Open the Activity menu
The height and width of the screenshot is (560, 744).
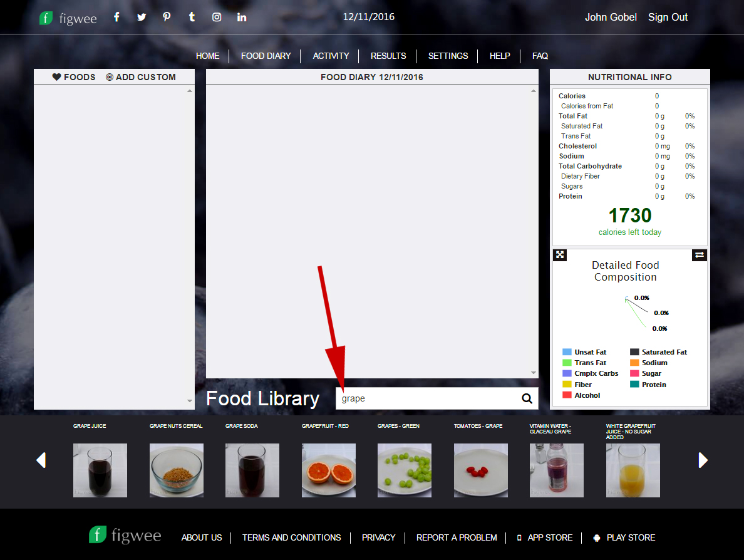point(331,56)
